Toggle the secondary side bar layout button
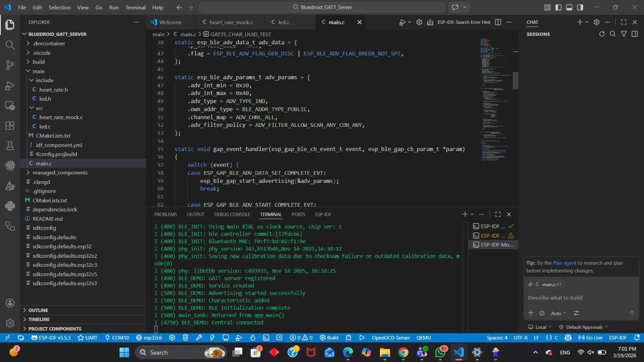This screenshot has height=362, width=644. tap(580, 7)
